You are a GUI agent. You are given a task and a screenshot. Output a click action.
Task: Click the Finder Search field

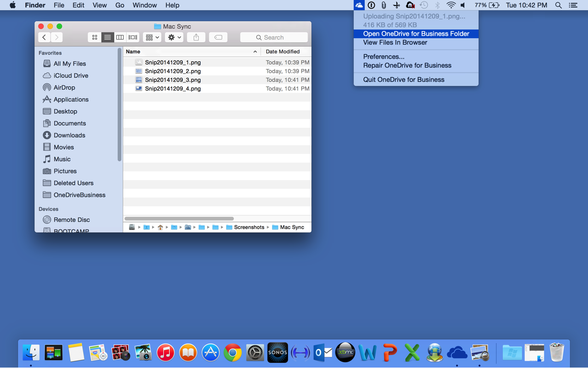pyautogui.click(x=274, y=38)
